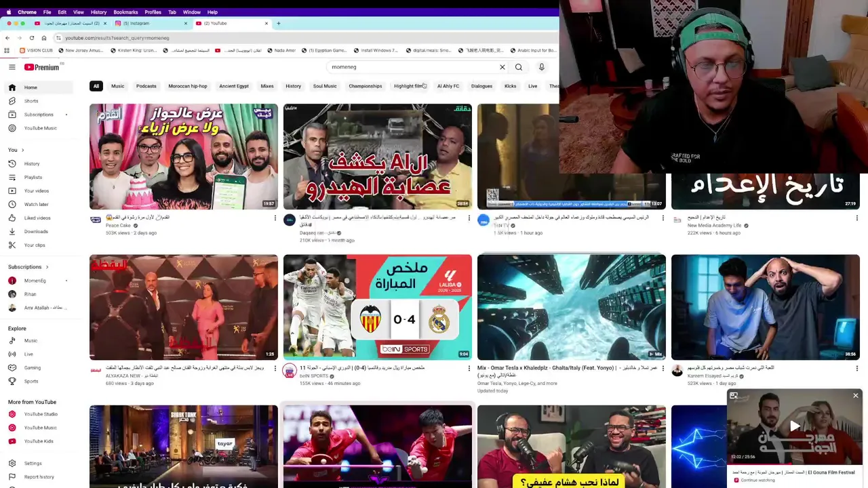Click the Chrome address bar

[x=305, y=38]
